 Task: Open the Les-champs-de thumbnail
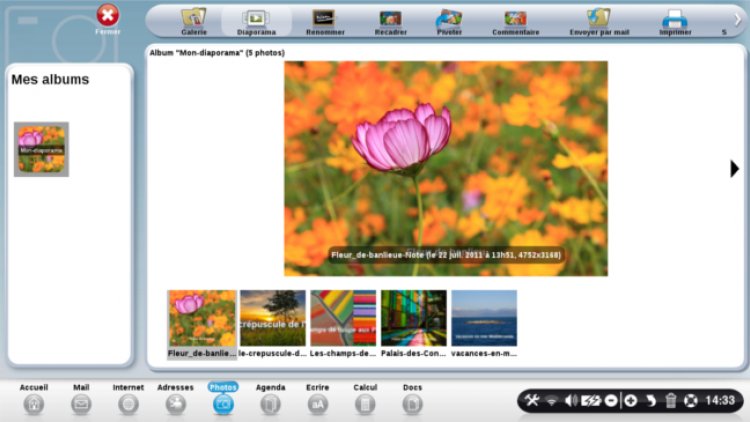pyautogui.click(x=342, y=318)
